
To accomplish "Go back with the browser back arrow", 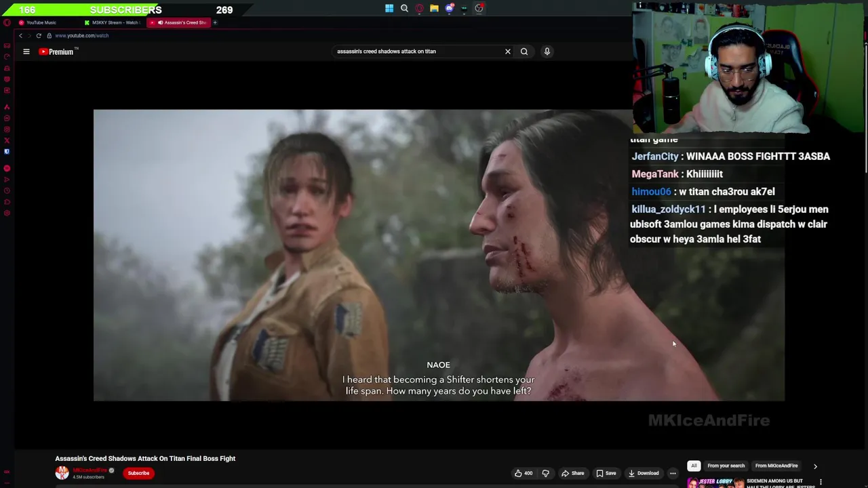I will click(x=20, y=35).
